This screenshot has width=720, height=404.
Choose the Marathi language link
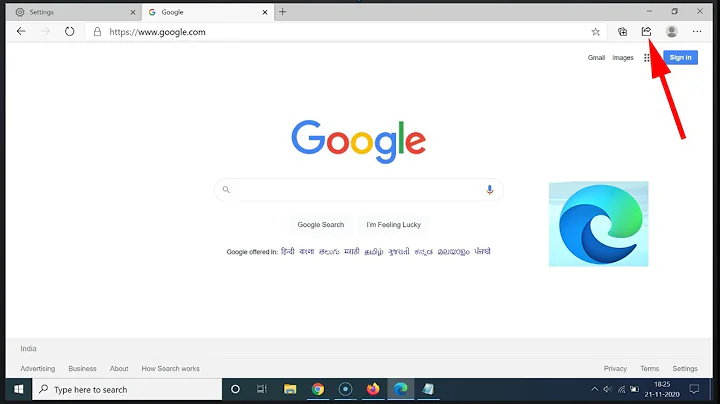pos(352,251)
